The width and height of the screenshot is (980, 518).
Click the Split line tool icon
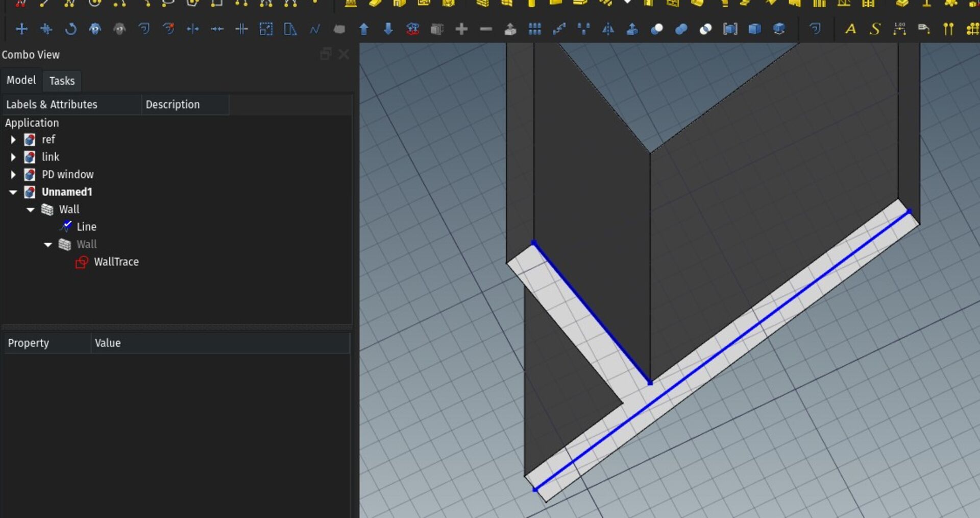pyautogui.click(x=241, y=29)
